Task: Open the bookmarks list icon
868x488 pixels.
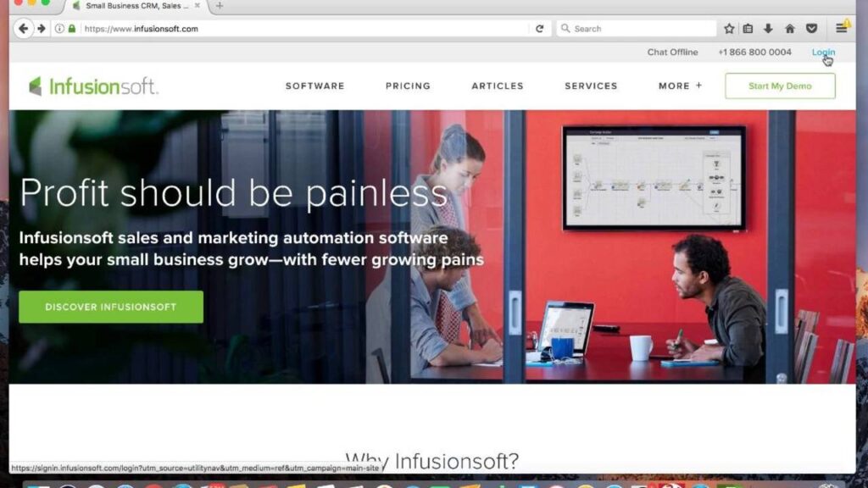Action: 748,29
